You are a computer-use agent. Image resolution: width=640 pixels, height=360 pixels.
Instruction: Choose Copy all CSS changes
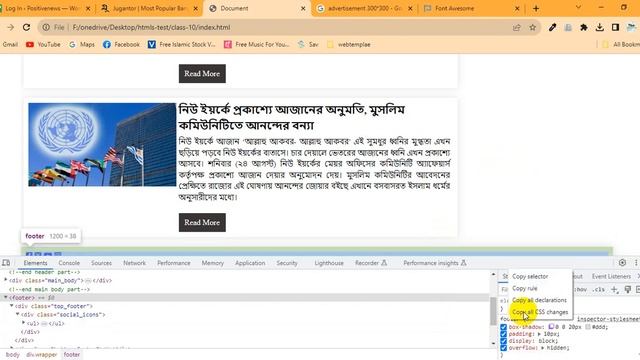point(540,312)
